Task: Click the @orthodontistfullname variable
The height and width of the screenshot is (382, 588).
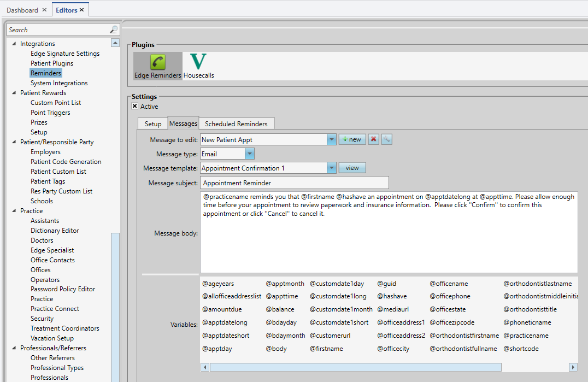Action: point(463,349)
